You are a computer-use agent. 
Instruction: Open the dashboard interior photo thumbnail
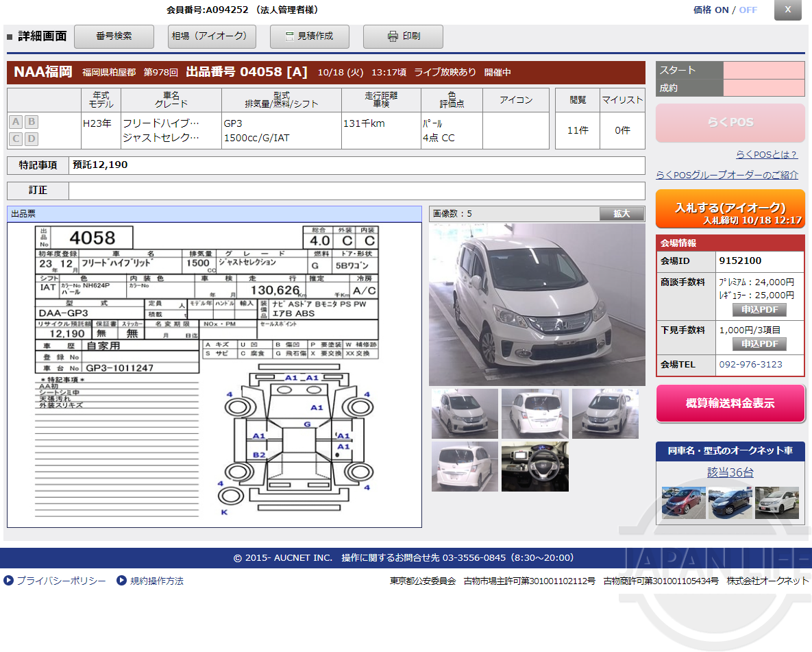click(x=535, y=467)
